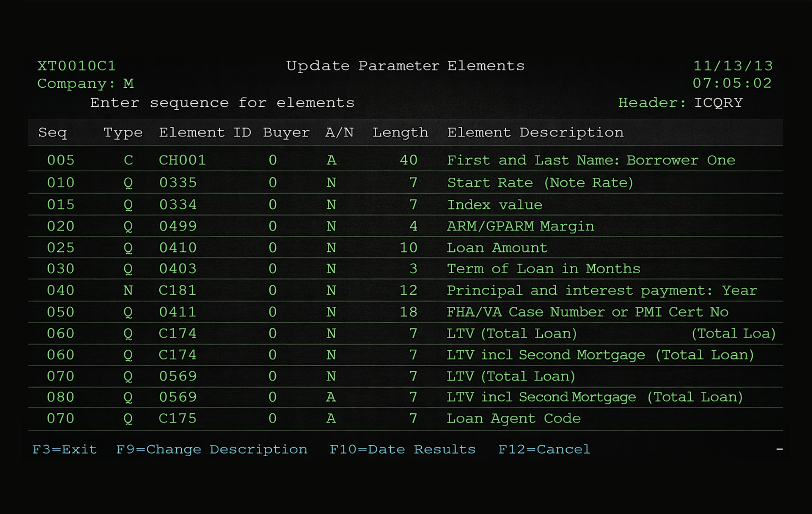Click the Type column header
Screen dimensions: 812x514
click(x=123, y=132)
